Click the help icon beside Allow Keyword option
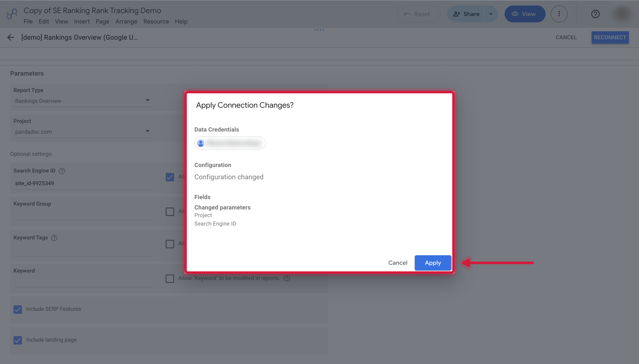639x364 pixels. coord(287,278)
